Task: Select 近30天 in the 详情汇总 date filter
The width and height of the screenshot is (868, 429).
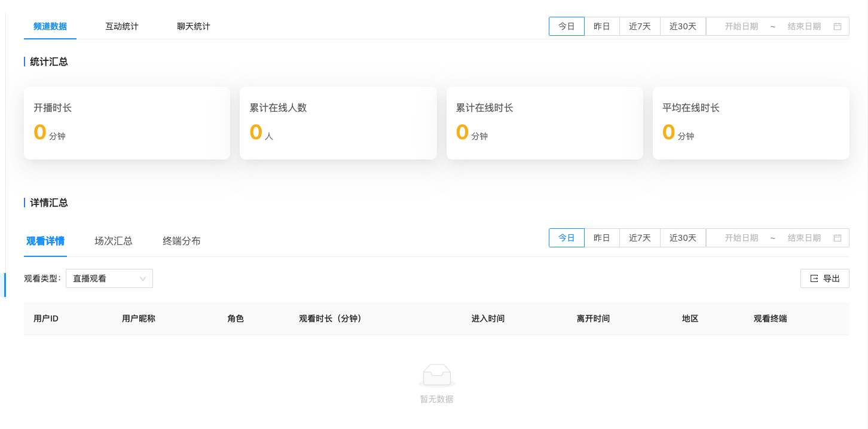Action: 683,238
